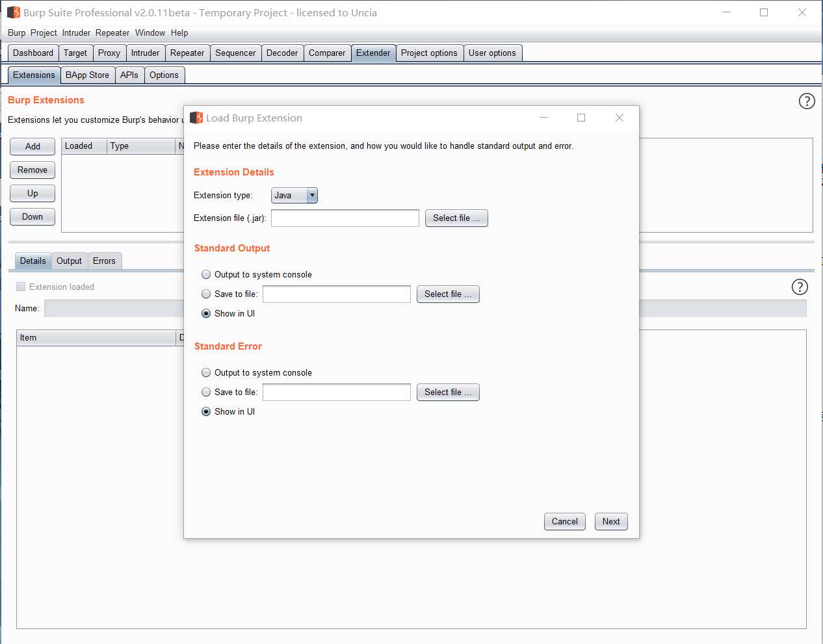Select Standard Output 'Save to file' radio
The width and height of the screenshot is (823, 644).
click(206, 294)
